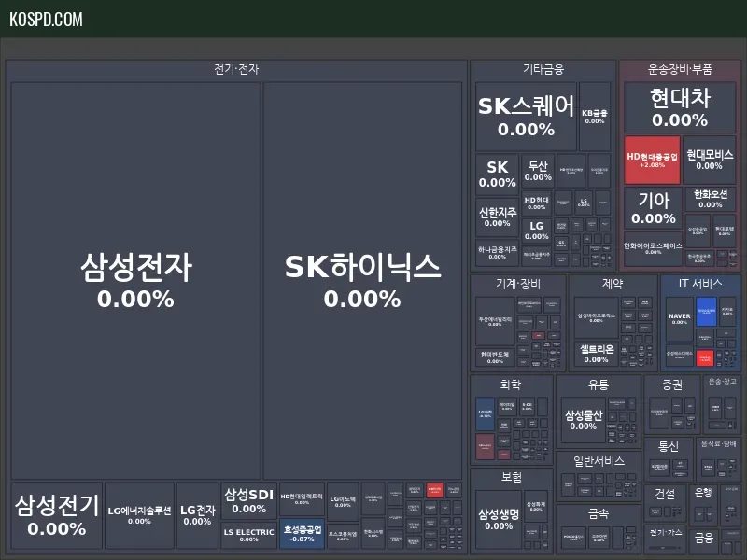Image resolution: width=747 pixels, height=560 pixels.
Task: Click the red HD현대중공업 +2.08% tile
Action: (652, 160)
